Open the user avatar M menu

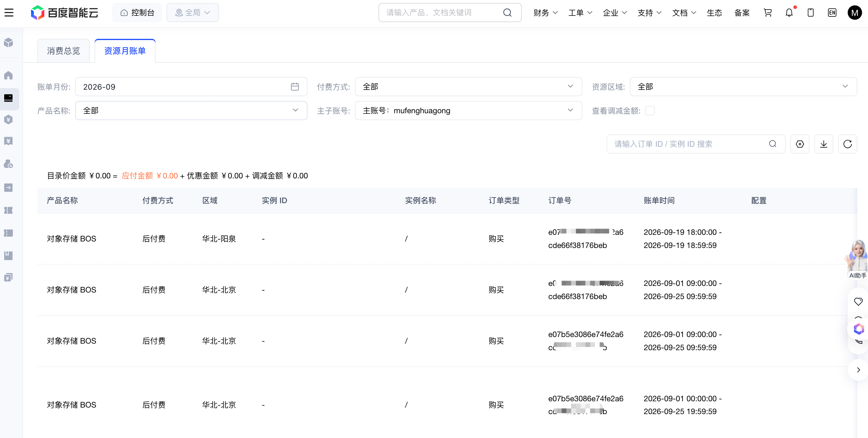pos(855,13)
